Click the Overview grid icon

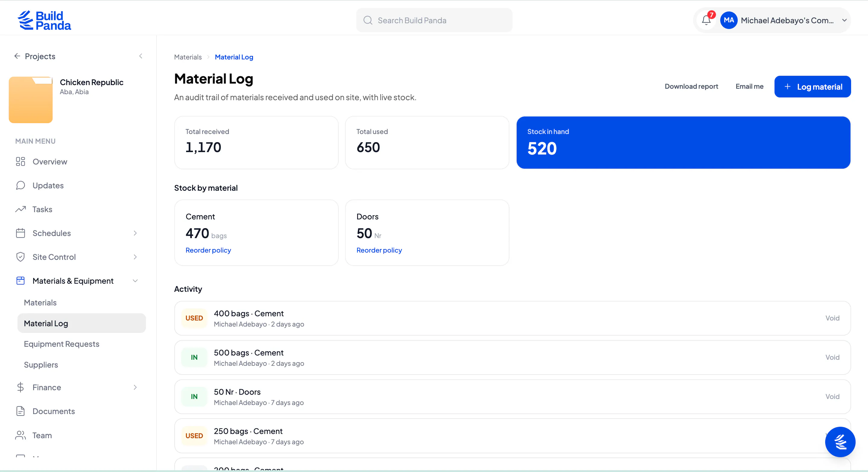[21, 161]
